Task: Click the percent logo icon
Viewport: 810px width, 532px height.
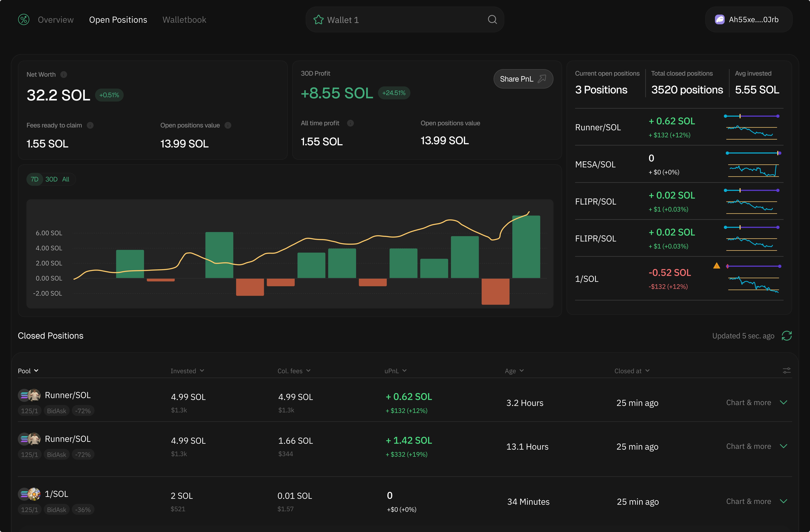Action: 23,20
